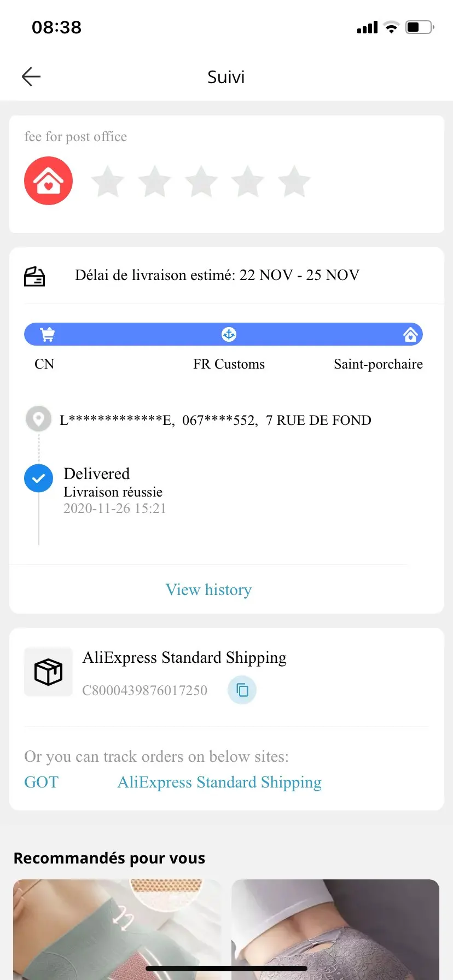This screenshot has height=980, width=453.
Task: Give a five star rating
Action: point(294,182)
